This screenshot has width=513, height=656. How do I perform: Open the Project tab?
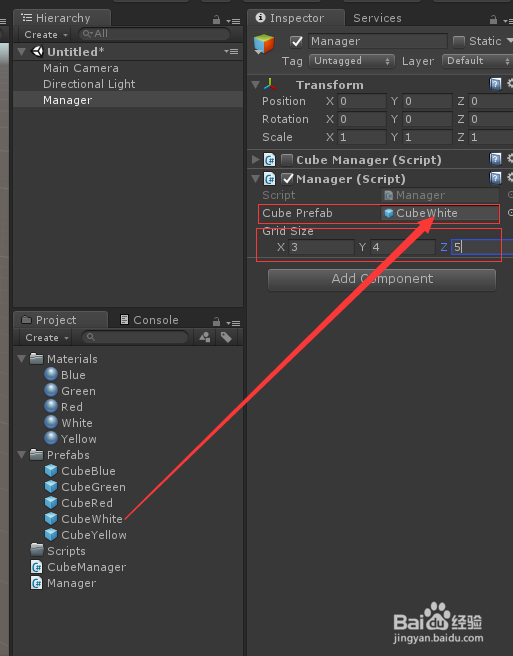(x=60, y=320)
